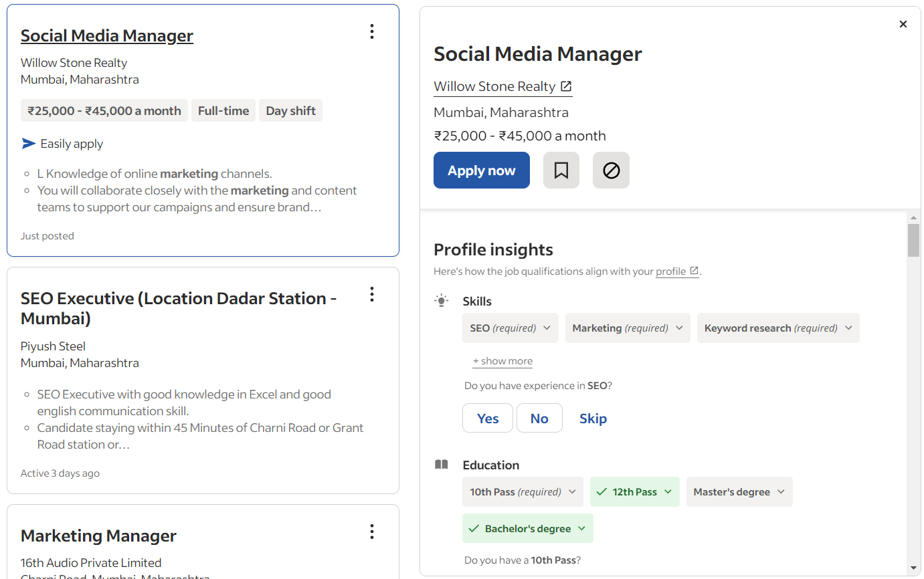The image size is (924, 579).
Task: Click external link icon beside Willow Stone Realty
Action: click(x=566, y=86)
